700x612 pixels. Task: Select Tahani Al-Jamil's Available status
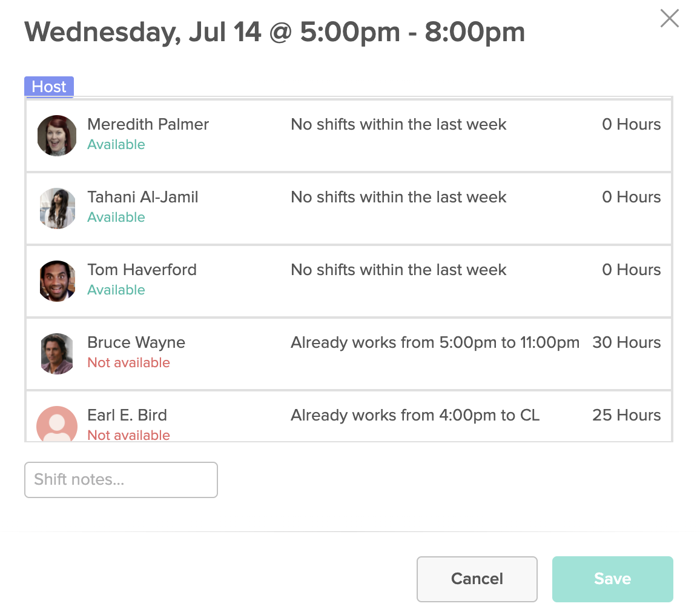pyautogui.click(x=116, y=217)
